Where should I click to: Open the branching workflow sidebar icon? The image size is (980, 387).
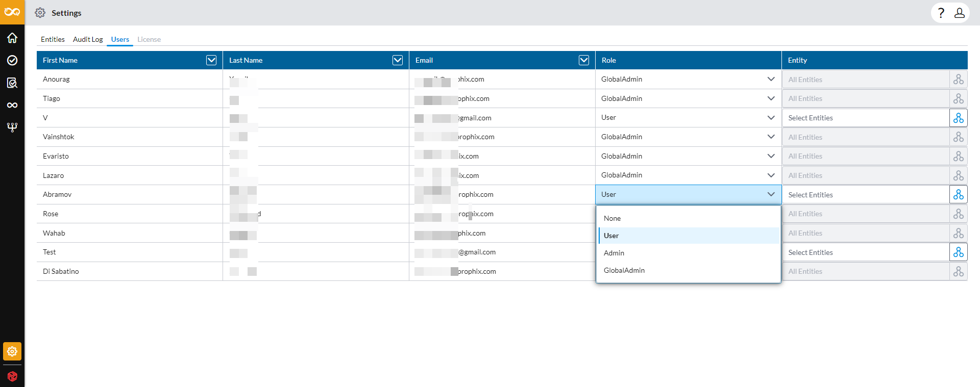[x=12, y=127]
